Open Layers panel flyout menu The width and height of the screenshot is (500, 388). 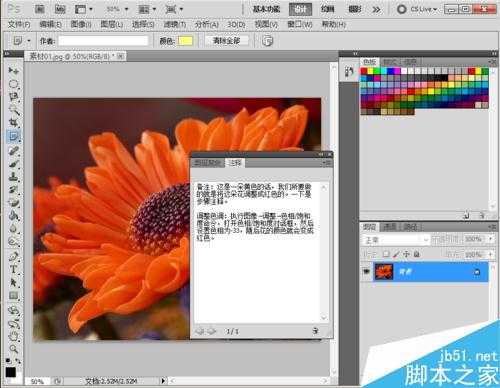coord(492,227)
